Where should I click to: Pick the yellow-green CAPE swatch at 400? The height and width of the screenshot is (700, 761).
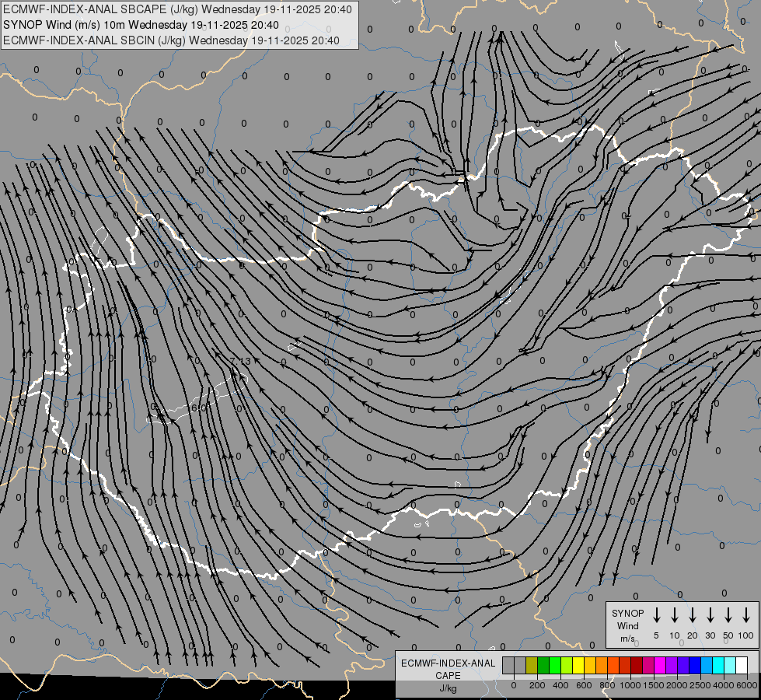coord(567,665)
